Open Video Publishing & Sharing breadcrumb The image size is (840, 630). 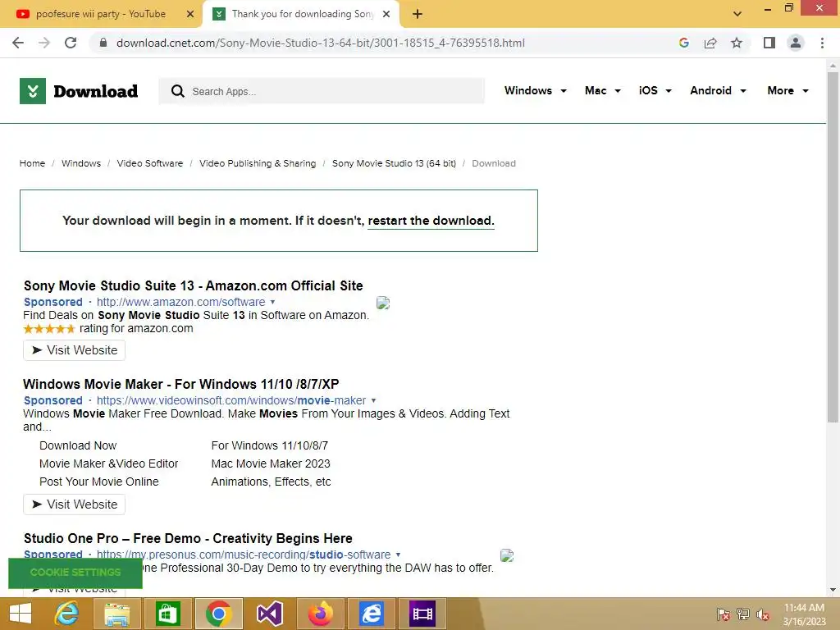(258, 163)
